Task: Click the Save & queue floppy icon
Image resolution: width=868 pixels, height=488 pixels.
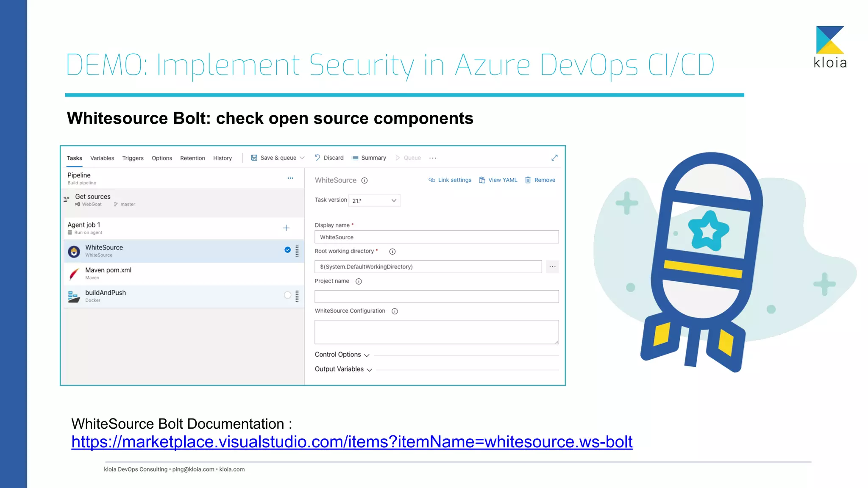Action: (x=254, y=158)
